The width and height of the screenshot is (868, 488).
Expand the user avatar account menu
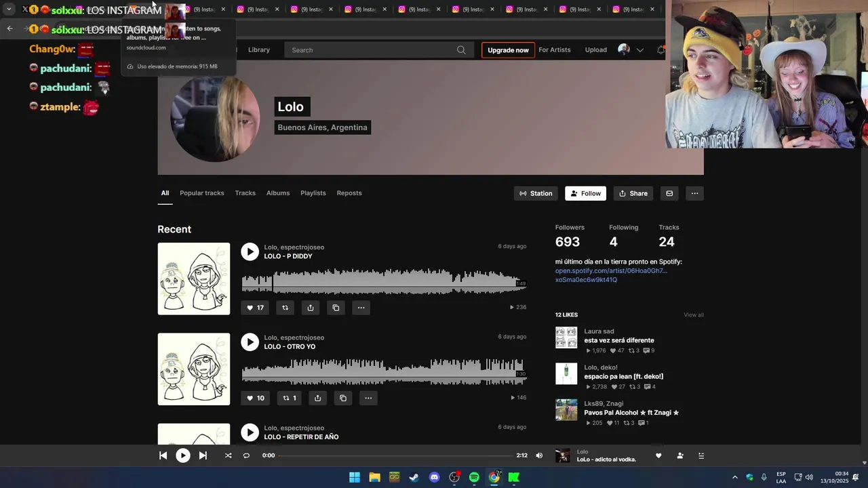631,49
